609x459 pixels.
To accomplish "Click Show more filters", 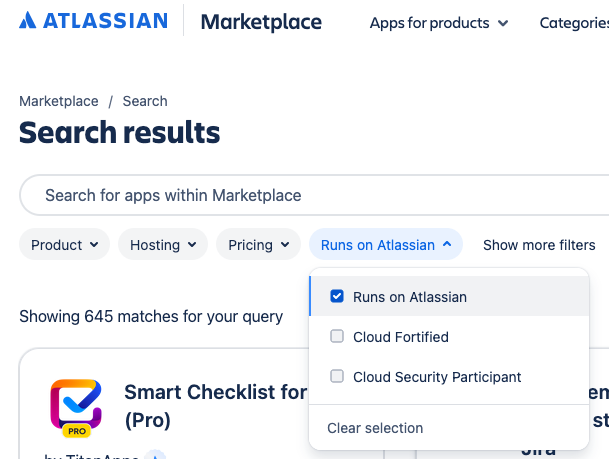I will [x=539, y=245].
